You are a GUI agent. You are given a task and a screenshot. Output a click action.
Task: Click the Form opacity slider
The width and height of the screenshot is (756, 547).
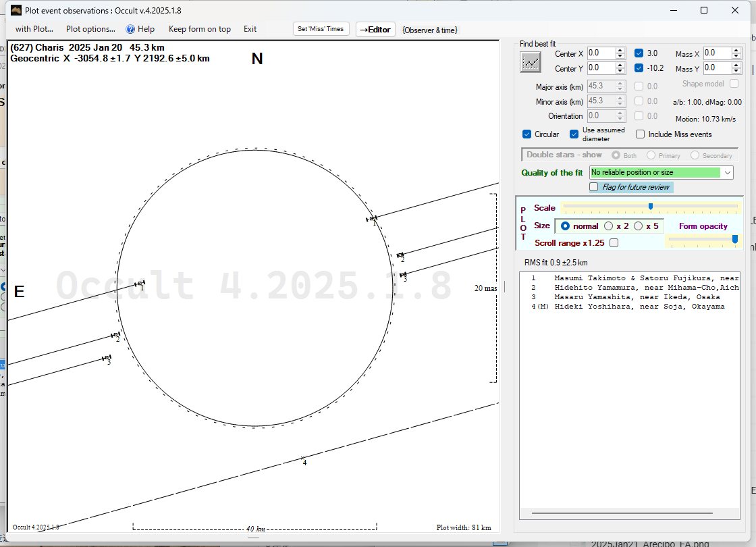(734, 239)
